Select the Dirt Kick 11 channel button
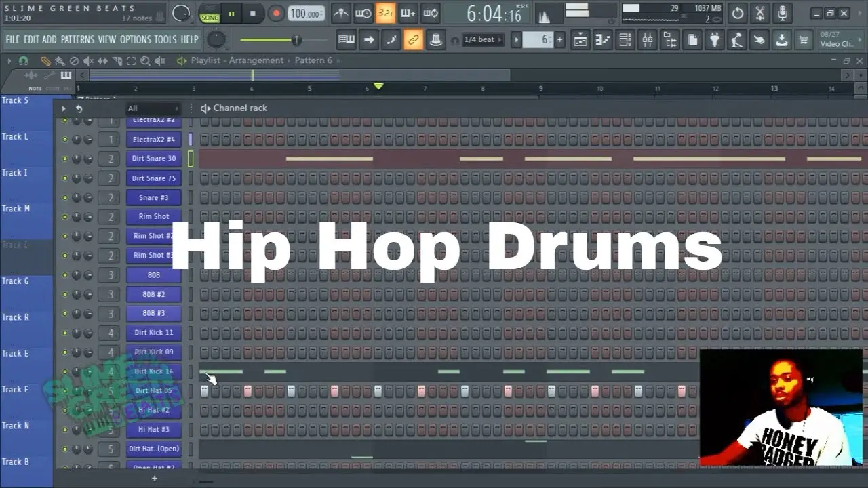This screenshot has height=488, width=868. 153,333
